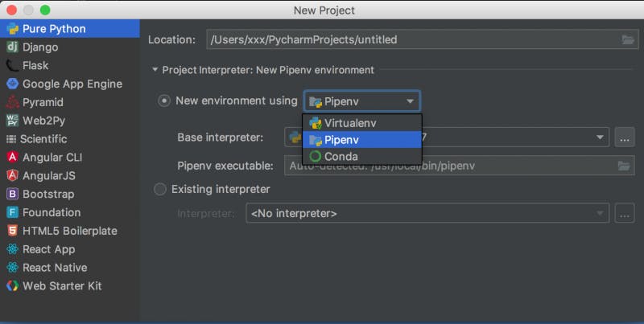Click the Google App Engine icon

click(13, 84)
